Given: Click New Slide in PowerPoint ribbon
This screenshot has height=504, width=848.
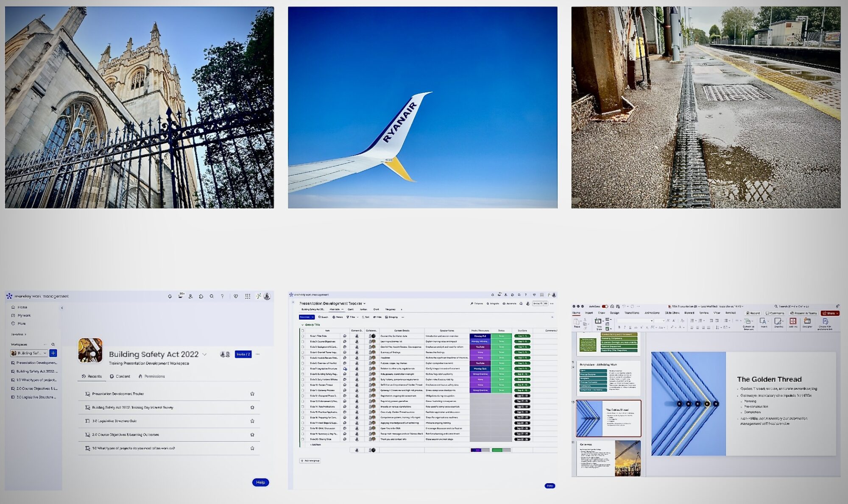Looking at the screenshot, I should click(598, 324).
